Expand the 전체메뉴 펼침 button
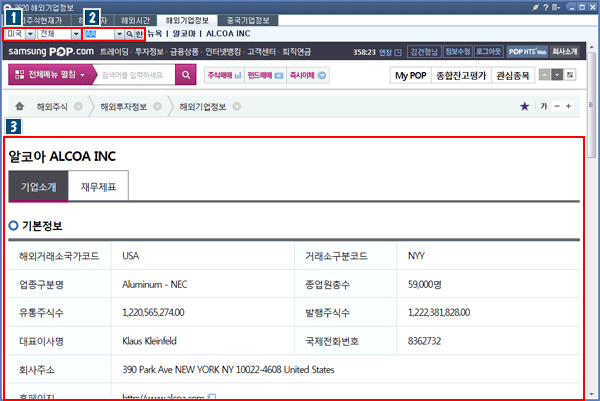The width and height of the screenshot is (600, 401). [50, 75]
